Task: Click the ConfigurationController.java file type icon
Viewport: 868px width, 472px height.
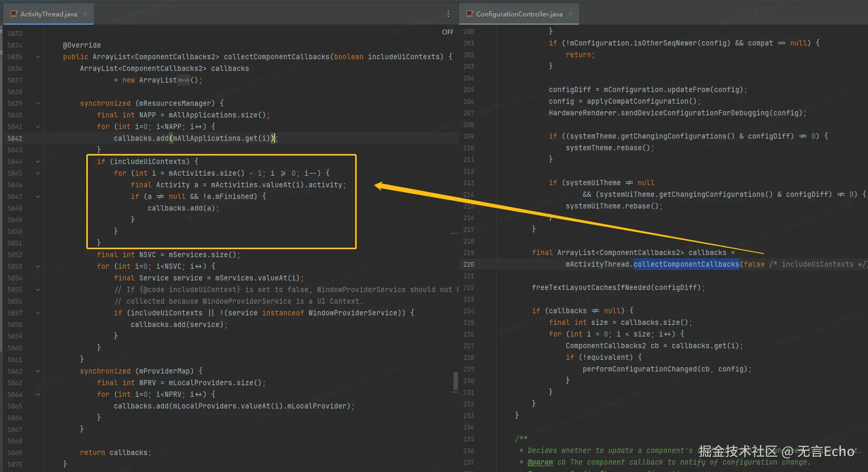Action: pos(469,14)
